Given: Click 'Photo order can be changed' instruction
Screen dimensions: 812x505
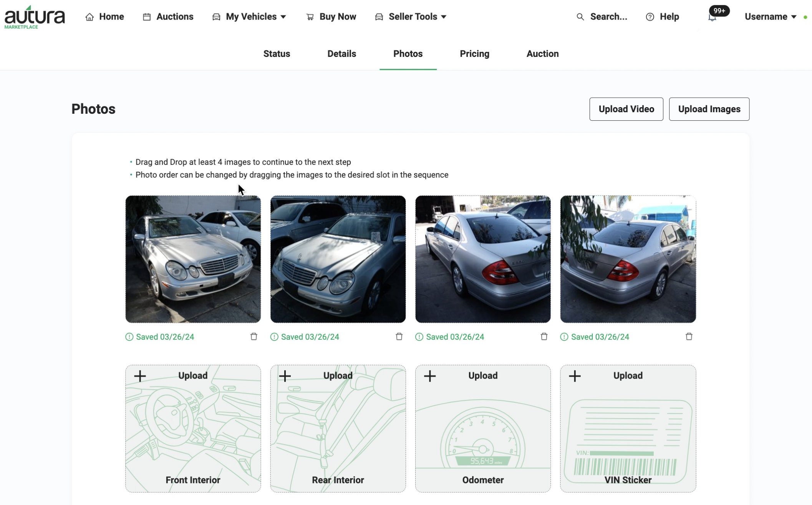Looking at the screenshot, I should [x=292, y=175].
